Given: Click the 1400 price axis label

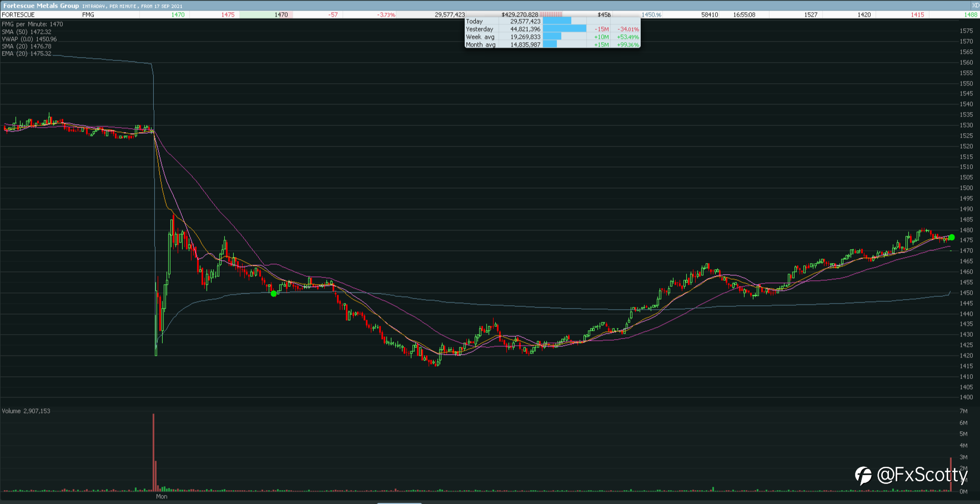Looking at the screenshot, I should tap(966, 397).
